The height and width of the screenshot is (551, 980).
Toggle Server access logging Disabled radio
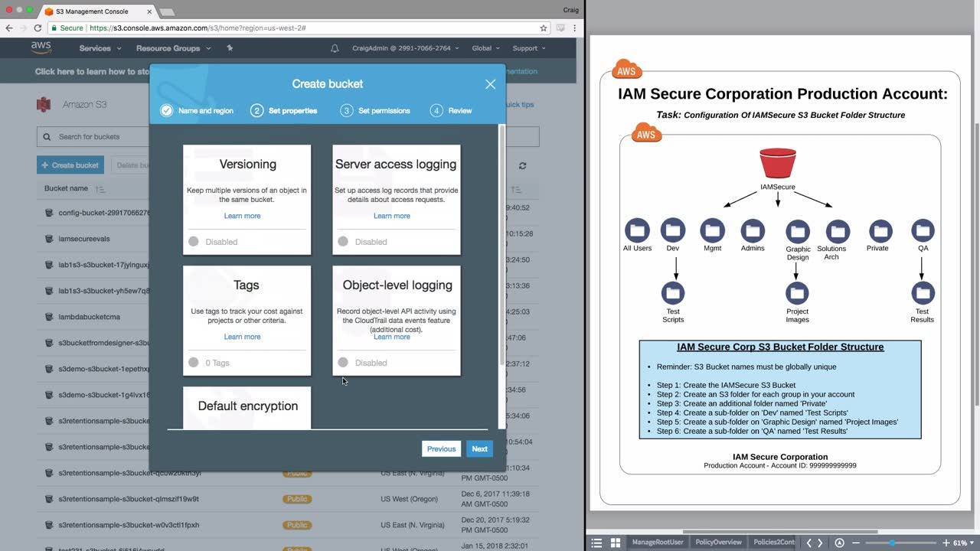[343, 242]
